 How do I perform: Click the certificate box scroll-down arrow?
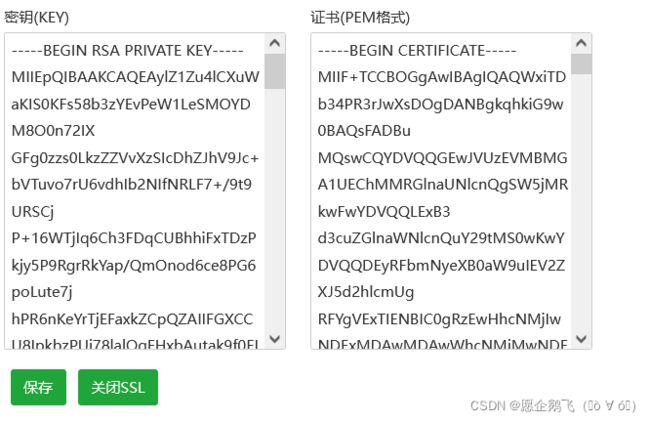click(581, 339)
